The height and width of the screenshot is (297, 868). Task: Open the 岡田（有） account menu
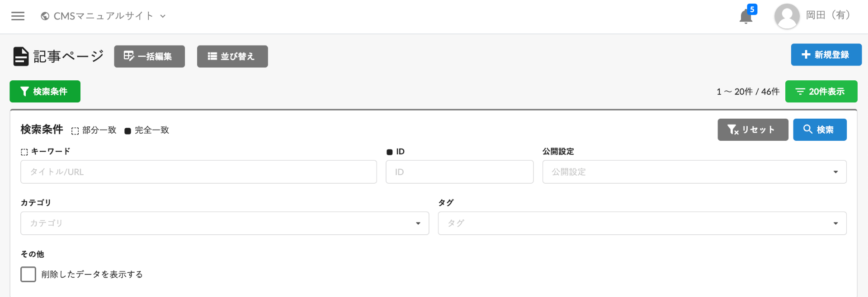(x=828, y=15)
